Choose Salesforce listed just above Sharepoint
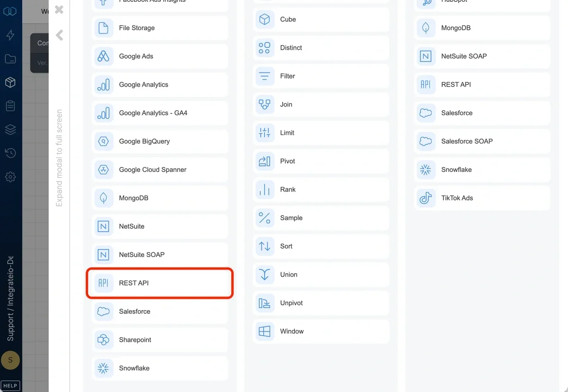 (160, 312)
